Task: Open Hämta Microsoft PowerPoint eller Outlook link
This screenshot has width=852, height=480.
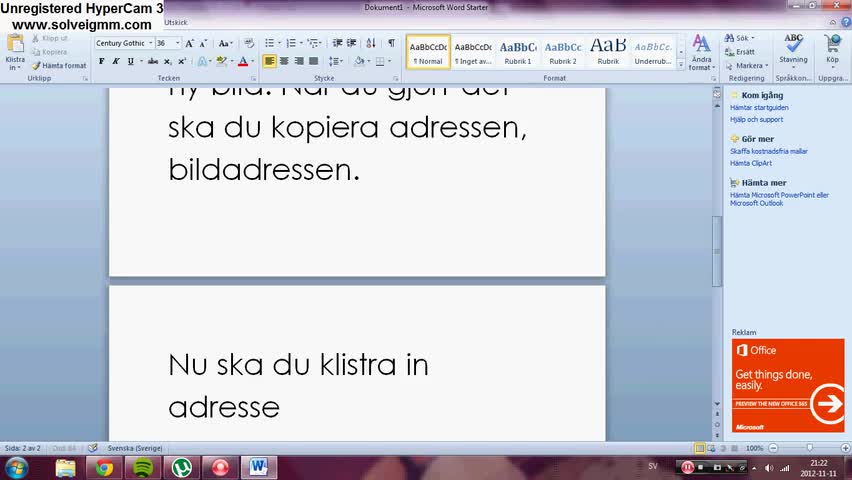Action: [x=779, y=199]
